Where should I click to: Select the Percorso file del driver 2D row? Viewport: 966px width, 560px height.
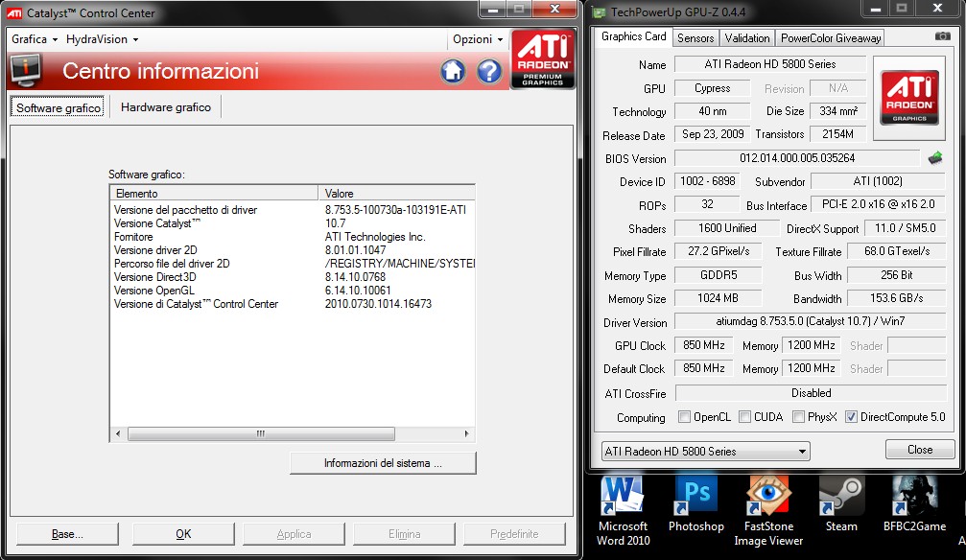coord(293,264)
